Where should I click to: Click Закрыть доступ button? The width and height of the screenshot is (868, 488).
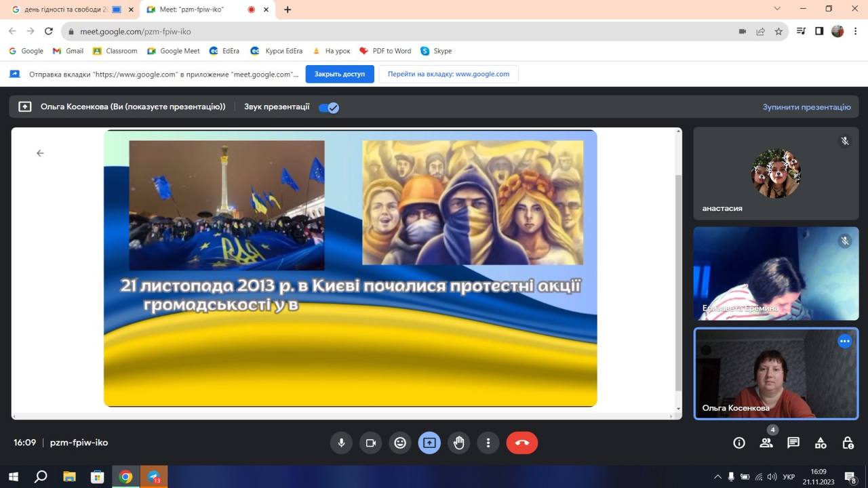[x=340, y=74]
